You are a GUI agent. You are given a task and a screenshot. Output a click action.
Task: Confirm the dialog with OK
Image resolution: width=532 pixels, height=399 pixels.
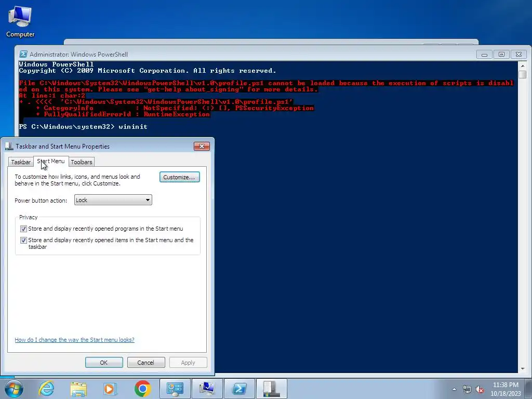[x=104, y=362]
